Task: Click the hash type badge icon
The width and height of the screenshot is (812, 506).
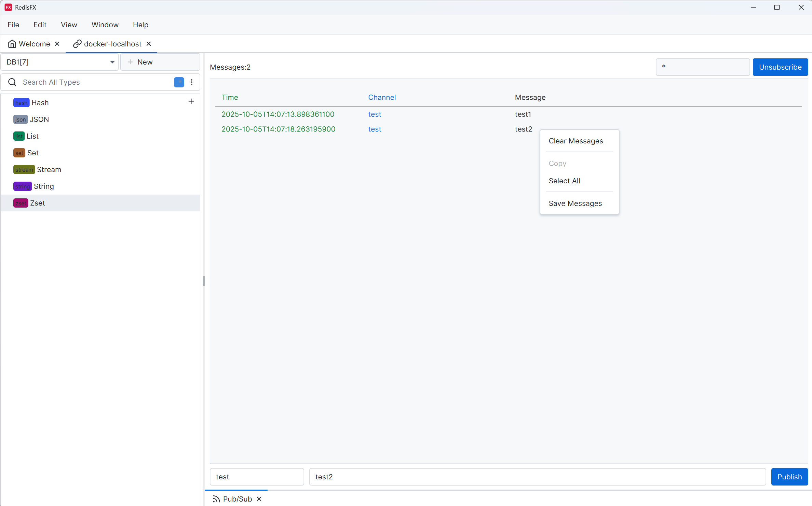Action: tap(21, 103)
